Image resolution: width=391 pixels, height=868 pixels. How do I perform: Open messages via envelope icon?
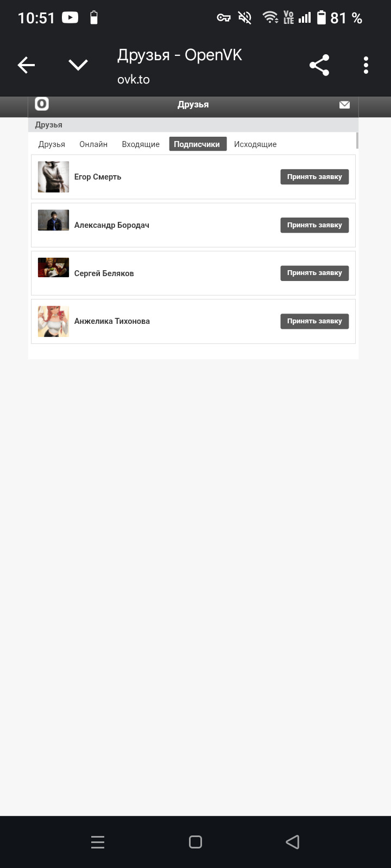pyautogui.click(x=344, y=105)
